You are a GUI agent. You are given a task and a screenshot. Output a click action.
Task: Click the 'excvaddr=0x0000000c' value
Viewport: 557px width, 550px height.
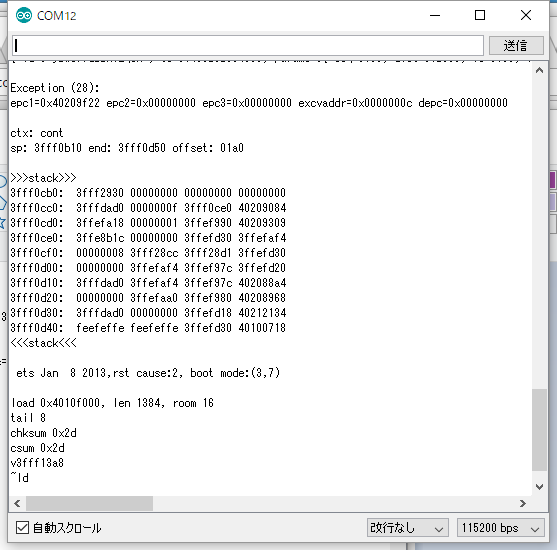tap(355, 103)
